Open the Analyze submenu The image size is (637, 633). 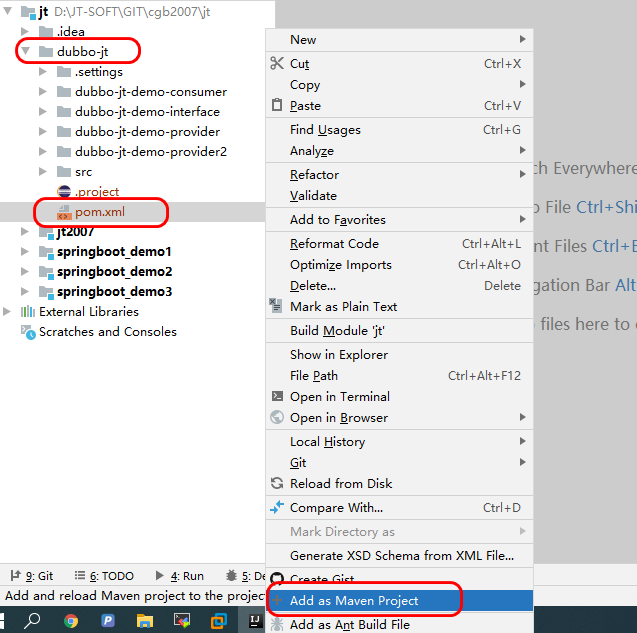(x=399, y=151)
